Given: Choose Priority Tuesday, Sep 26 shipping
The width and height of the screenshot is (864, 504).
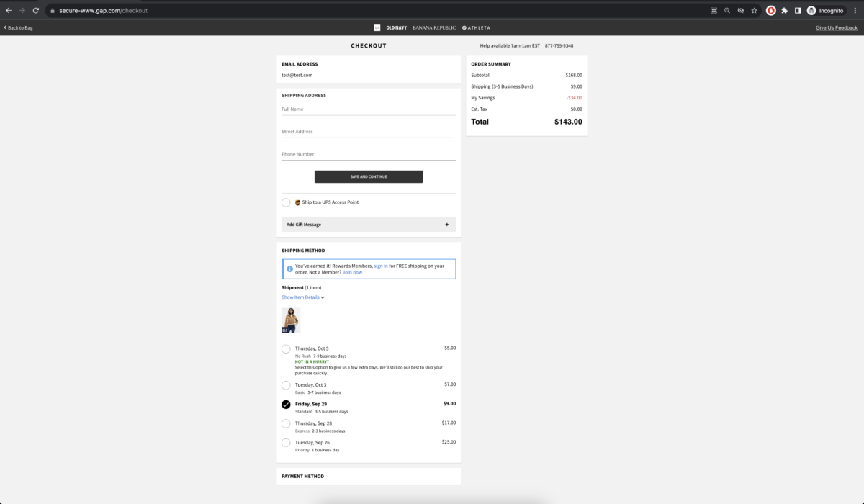Looking at the screenshot, I should pyautogui.click(x=286, y=444).
